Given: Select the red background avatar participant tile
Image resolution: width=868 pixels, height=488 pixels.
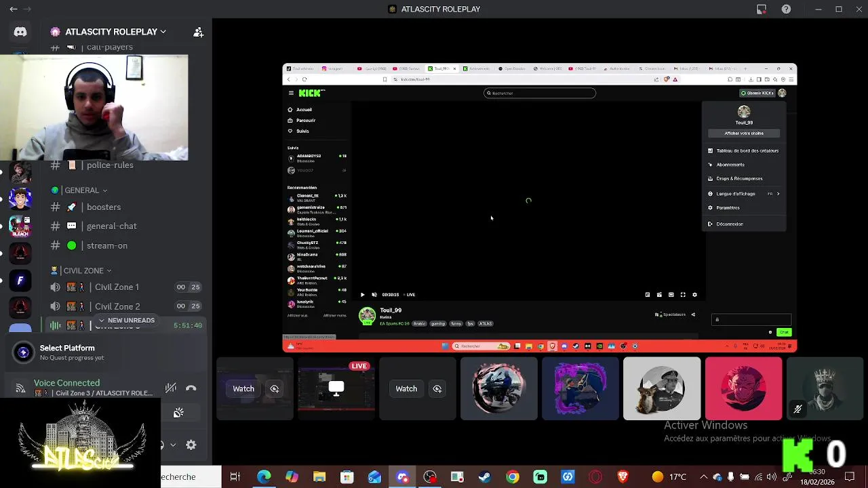Looking at the screenshot, I should tap(743, 388).
